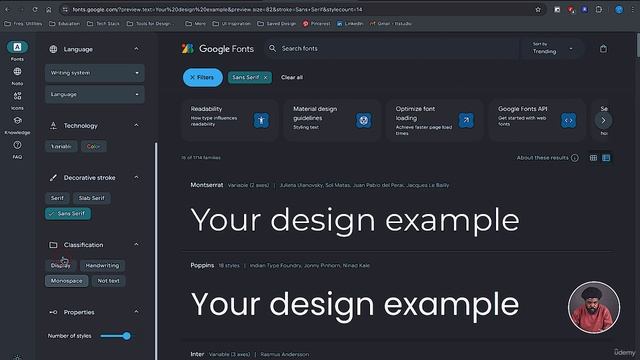640x360 pixels.
Task: Open the Noto section in sidebar
Action: (x=17, y=76)
